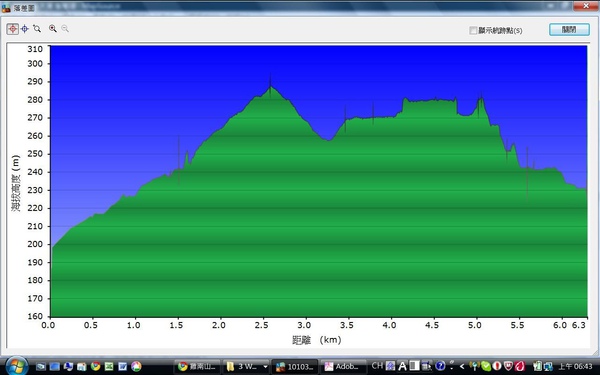Screen dimensions: 600x375
Task: Open the fourth quick launch program icon
Action: [82, 367]
